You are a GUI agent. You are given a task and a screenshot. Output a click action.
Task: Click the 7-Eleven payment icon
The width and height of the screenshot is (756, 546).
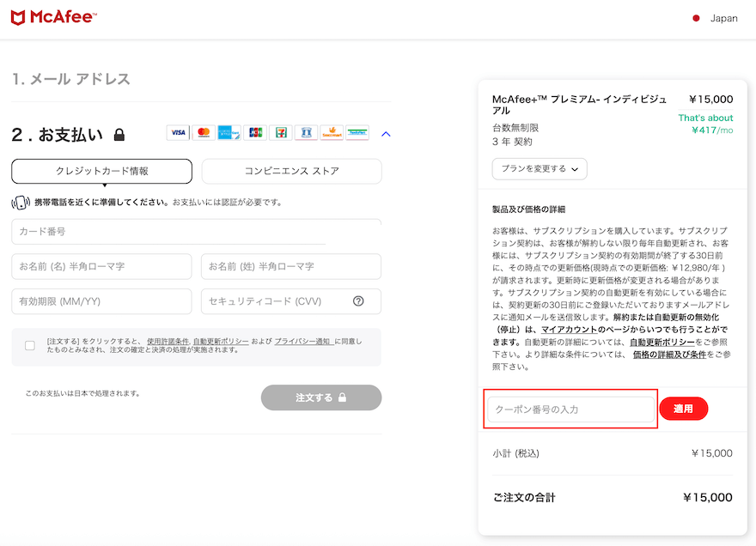coord(281,132)
